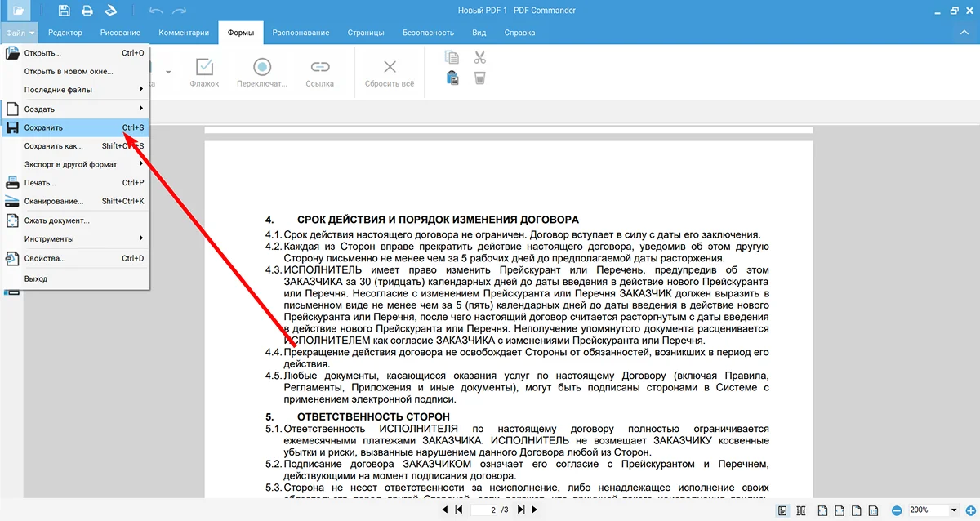Open the Страницы tab
The height and width of the screenshot is (521, 980).
click(x=366, y=33)
